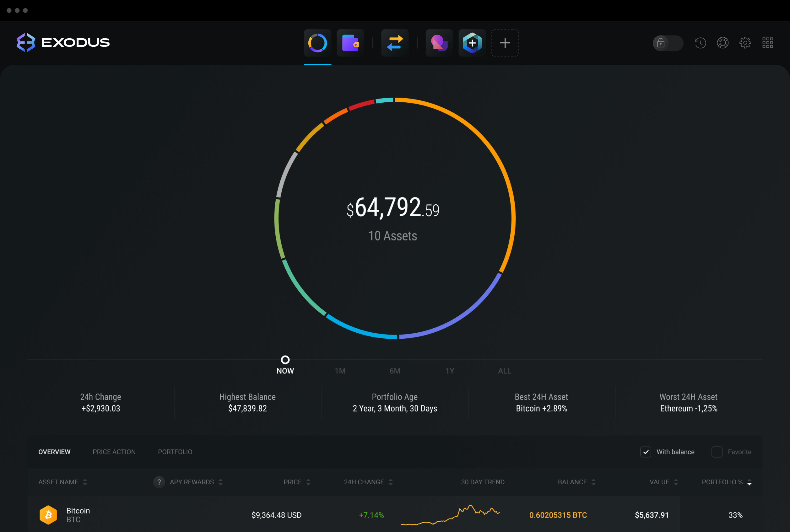This screenshot has height=532, width=790.
Task: Click the NOW timeline marker
Action: coord(285,359)
